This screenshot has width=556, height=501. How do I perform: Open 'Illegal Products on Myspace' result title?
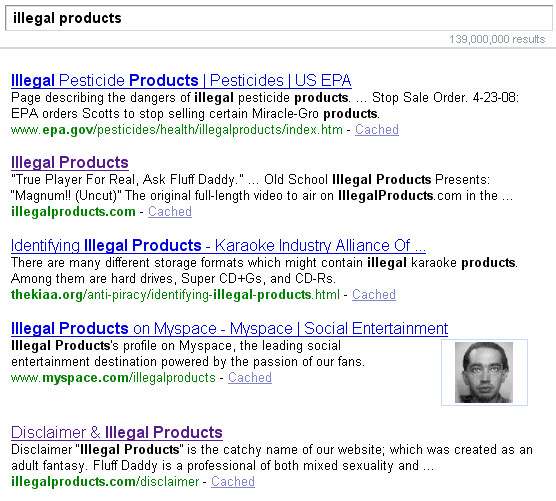229,328
